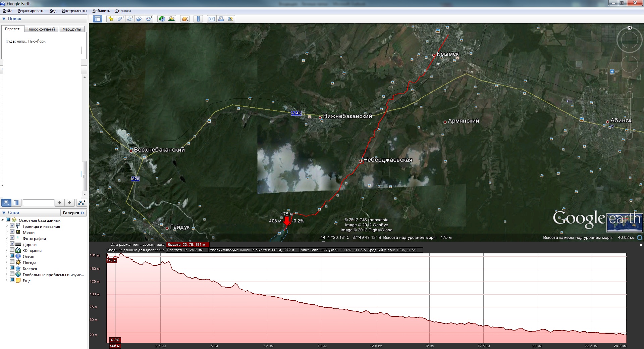Expand the Погода layer

[7, 262]
